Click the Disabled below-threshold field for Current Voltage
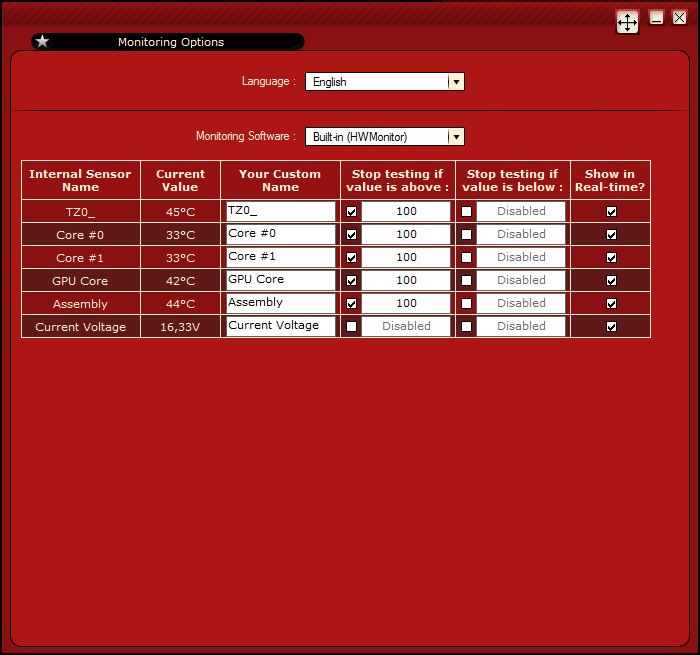Viewport: 700px width, 655px height. tap(521, 326)
